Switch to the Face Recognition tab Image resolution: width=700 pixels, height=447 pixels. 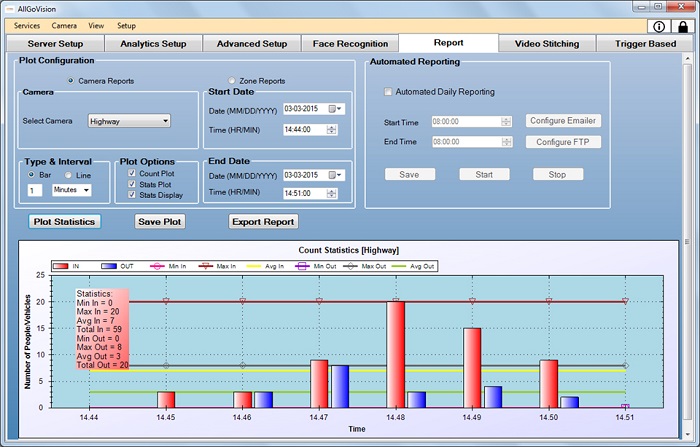click(348, 44)
